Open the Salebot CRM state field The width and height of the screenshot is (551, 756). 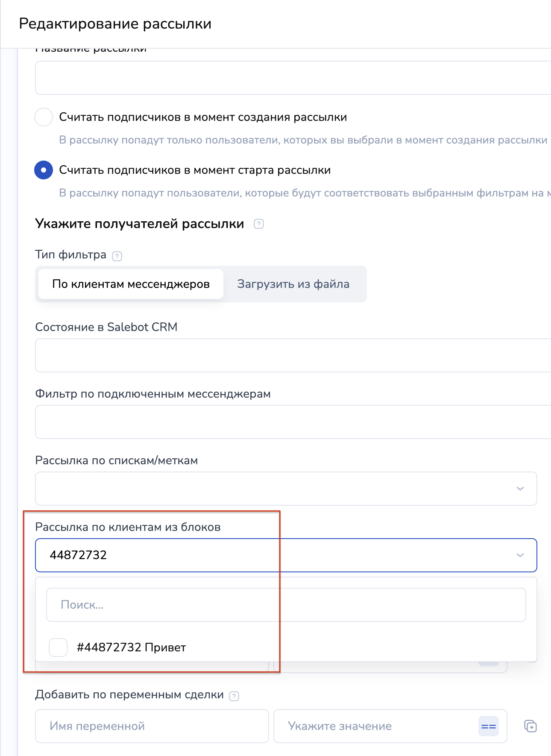pyautogui.click(x=293, y=355)
